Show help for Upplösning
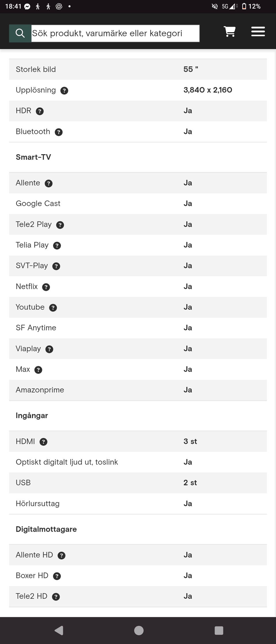This screenshot has height=644, width=276. click(64, 91)
